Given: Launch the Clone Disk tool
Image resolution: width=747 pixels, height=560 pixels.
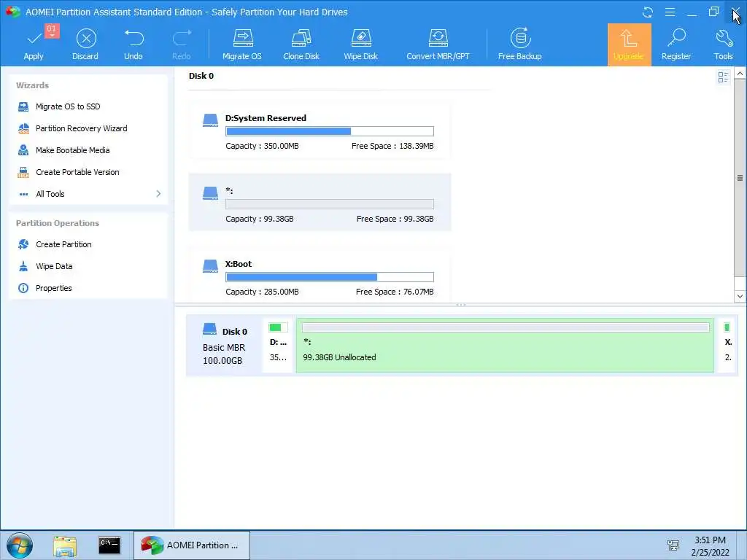Looking at the screenshot, I should pos(301,44).
